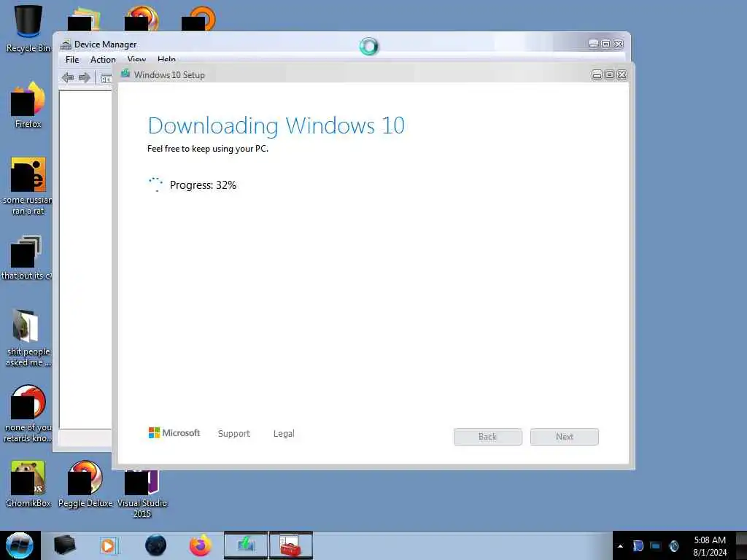747x560 pixels.
Task: Minimize the Device Manager window
Action: pyautogui.click(x=593, y=44)
